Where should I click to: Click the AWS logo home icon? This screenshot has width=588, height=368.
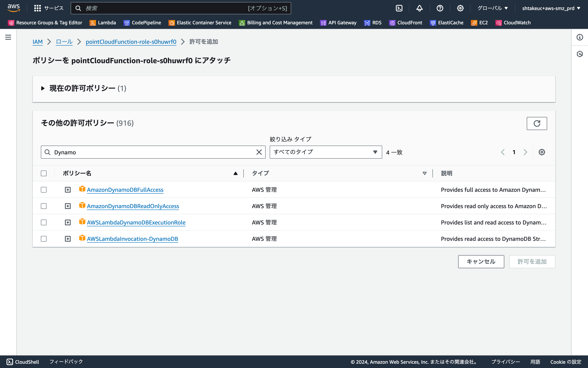tap(14, 8)
